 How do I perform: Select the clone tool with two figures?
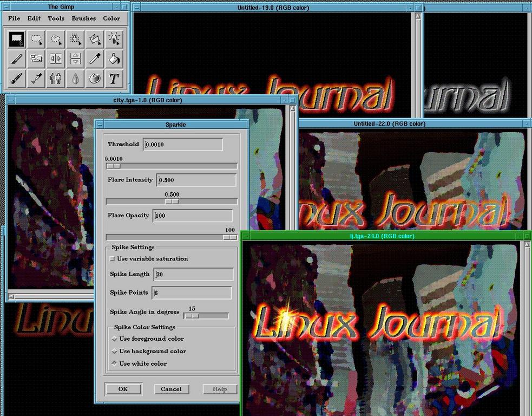pyautogui.click(x=56, y=79)
